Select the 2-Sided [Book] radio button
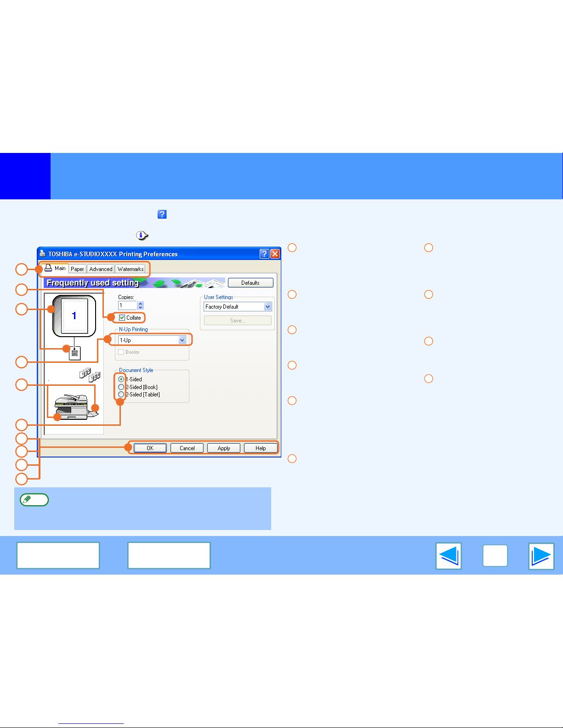Screen dimensions: 563x728 121,387
